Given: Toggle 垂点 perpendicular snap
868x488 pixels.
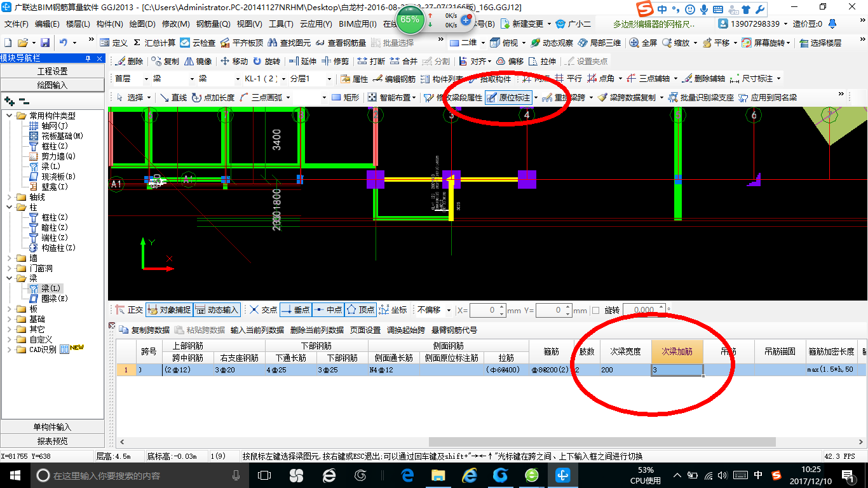Looking at the screenshot, I should point(295,310).
